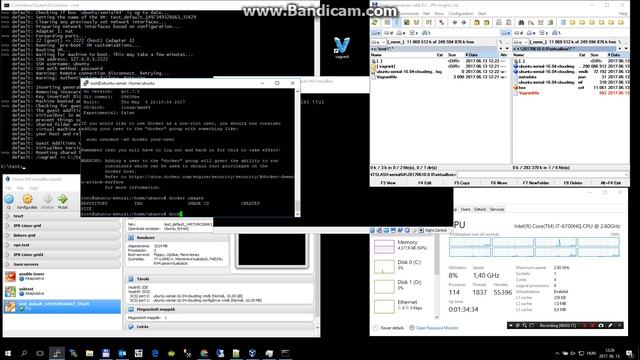The width and height of the screenshot is (640, 360).
Task: Open the Show menu in Total Commander
Action: point(439,13)
